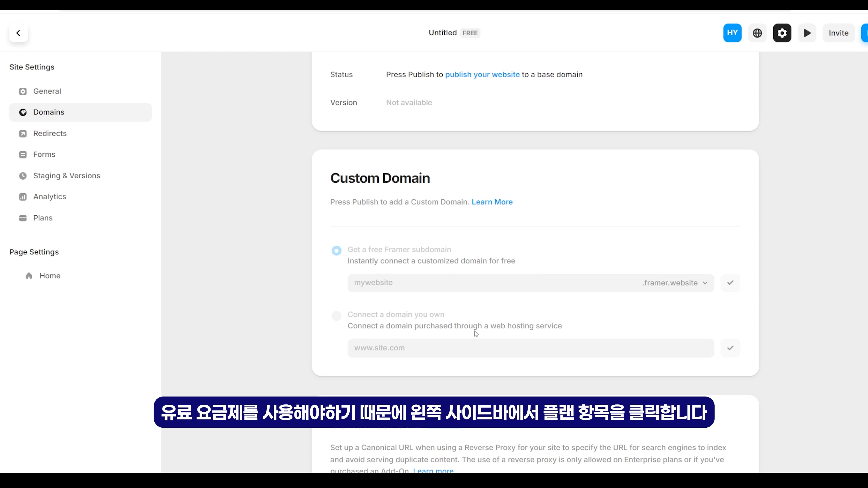Confirm subdomain with the checkmark button
This screenshot has width=868, height=488.
730,283
